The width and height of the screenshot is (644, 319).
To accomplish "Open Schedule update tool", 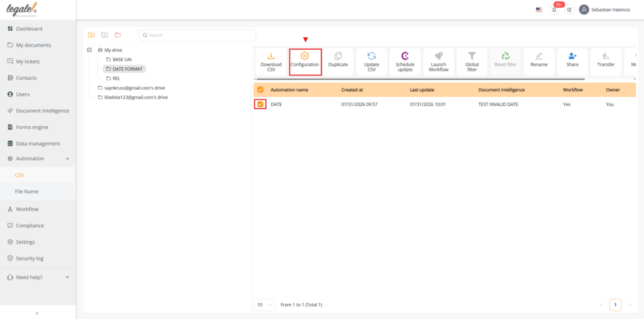I will [405, 62].
